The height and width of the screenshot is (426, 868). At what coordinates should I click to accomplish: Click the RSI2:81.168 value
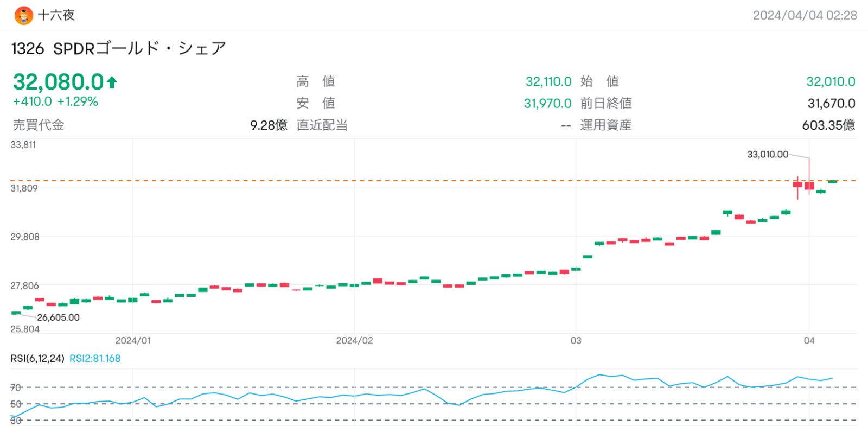pyautogui.click(x=95, y=359)
